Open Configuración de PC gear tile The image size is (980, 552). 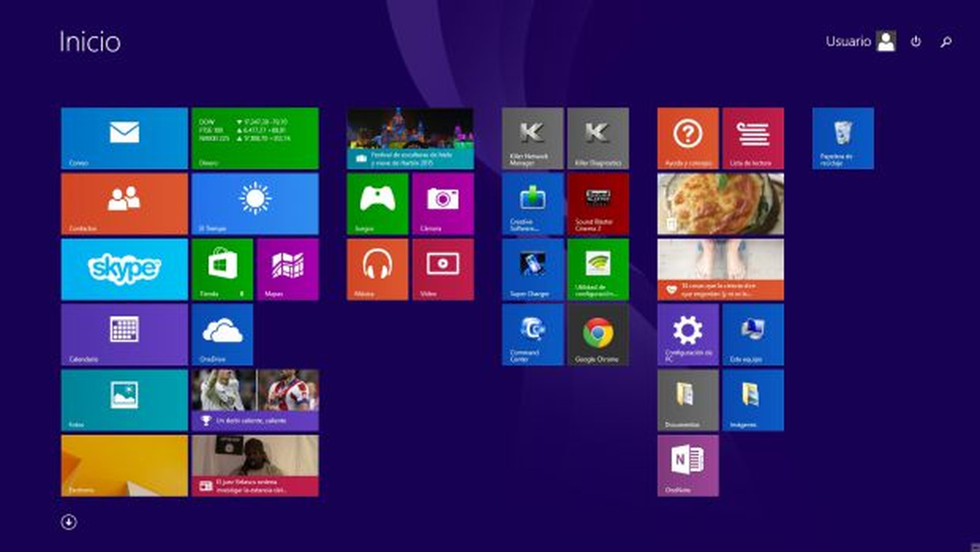pos(688,335)
